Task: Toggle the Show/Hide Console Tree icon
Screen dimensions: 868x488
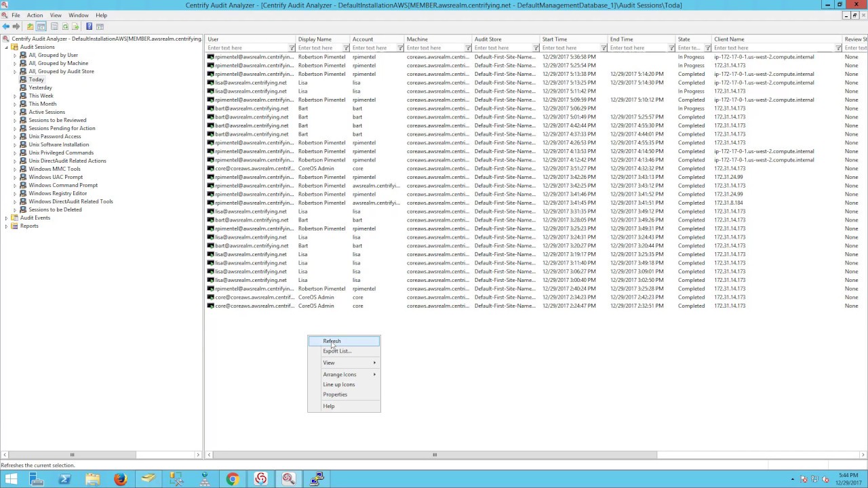Action: 41,26
